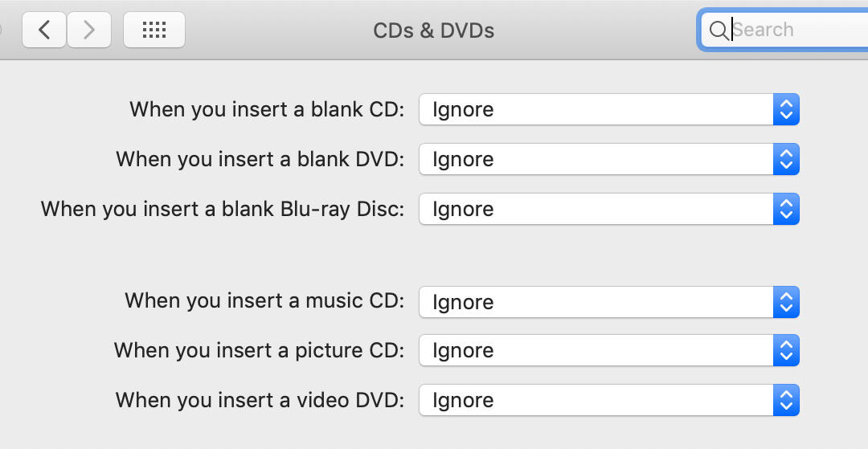Open the music CD action dropdown
868x449 pixels.
coord(596,302)
